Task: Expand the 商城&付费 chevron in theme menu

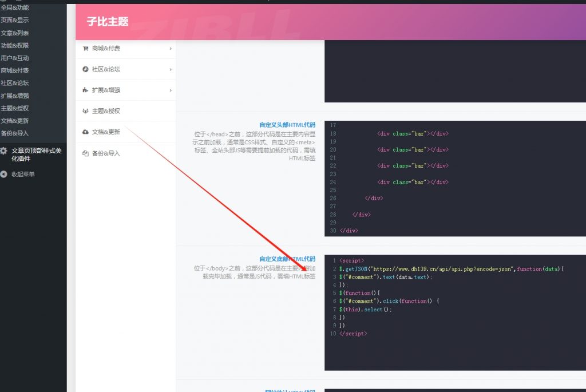Action: coord(171,49)
